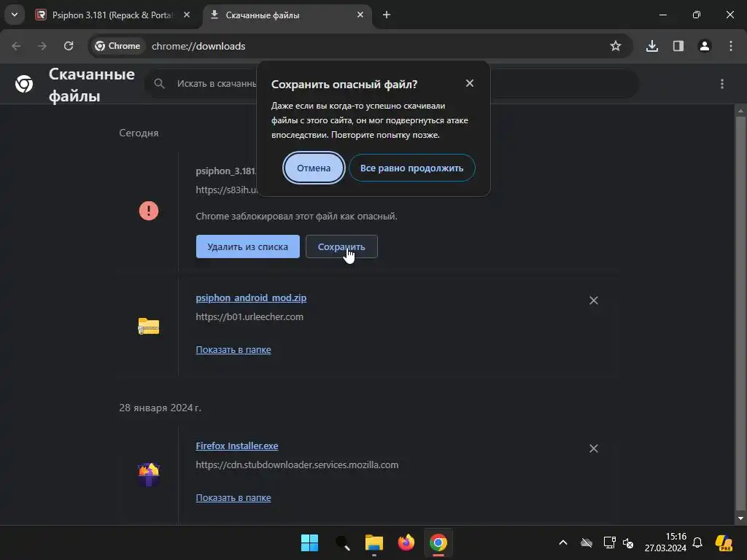Reload the downloads page
747x560 pixels.
69,46
